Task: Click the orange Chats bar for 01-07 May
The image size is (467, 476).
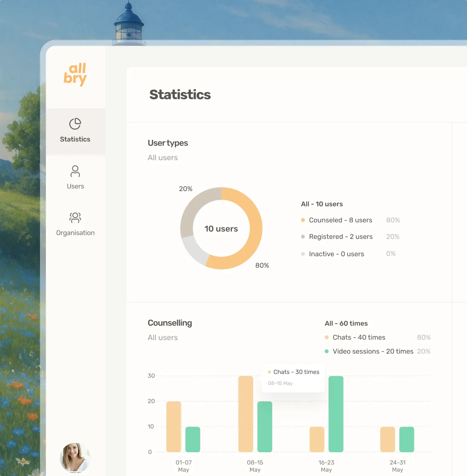Action: 174,426
